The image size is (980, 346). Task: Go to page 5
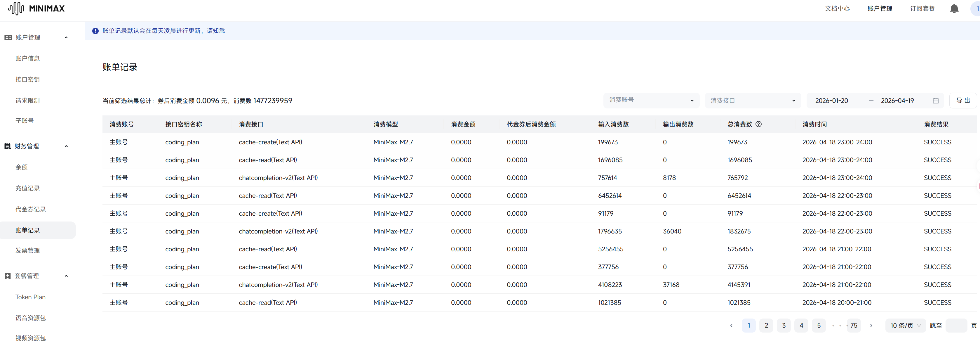[818, 326]
